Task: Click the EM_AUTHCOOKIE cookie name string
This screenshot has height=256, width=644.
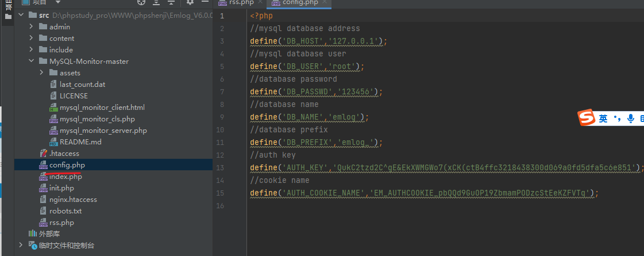Action: coord(480,193)
